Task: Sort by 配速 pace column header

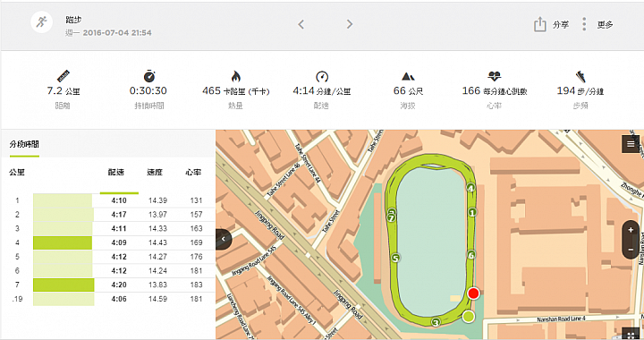Action: coord(116,172)
